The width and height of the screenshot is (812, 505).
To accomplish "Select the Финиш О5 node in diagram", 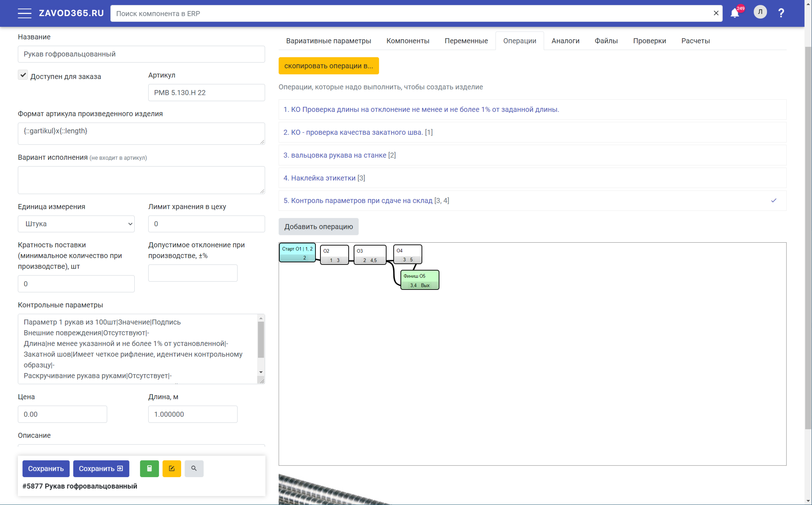I will coord(420,279).
